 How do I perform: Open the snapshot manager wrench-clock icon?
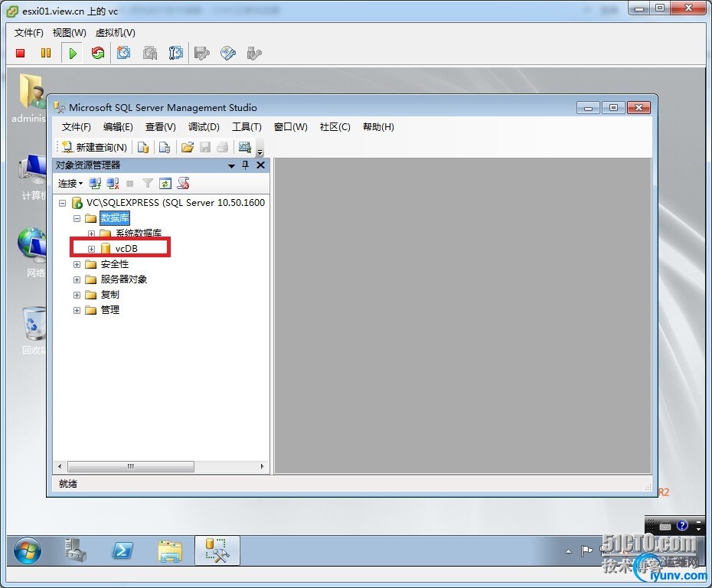[x=176, y=53]
